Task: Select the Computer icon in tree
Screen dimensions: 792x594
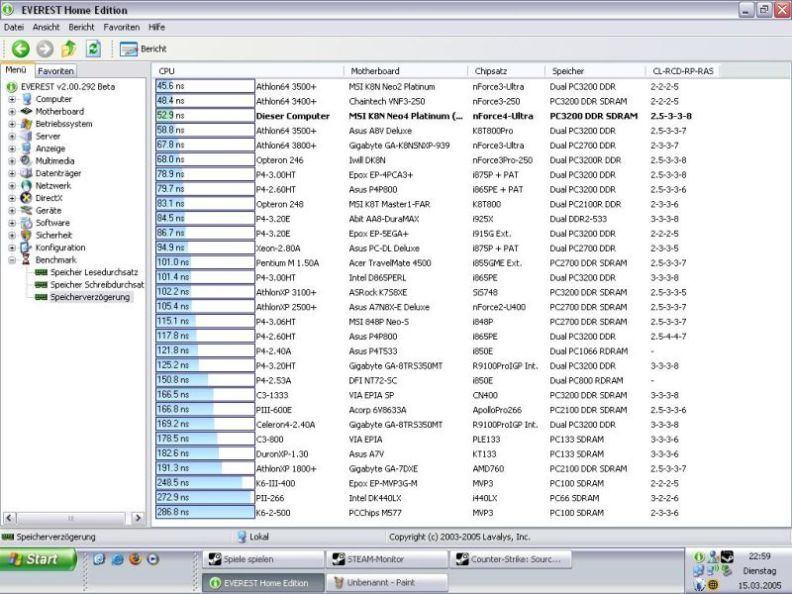Action: pos(27,99)
